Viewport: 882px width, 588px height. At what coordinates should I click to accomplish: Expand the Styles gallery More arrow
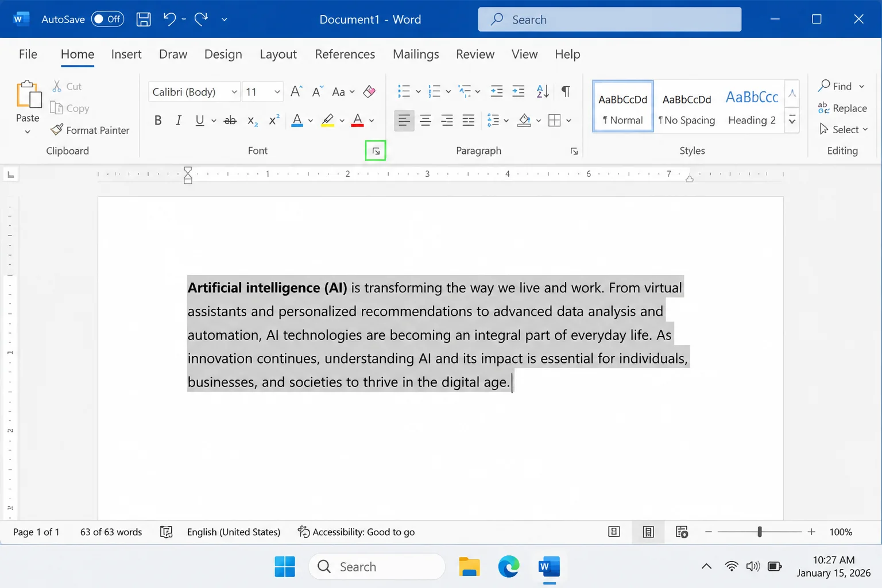[792, 121]
